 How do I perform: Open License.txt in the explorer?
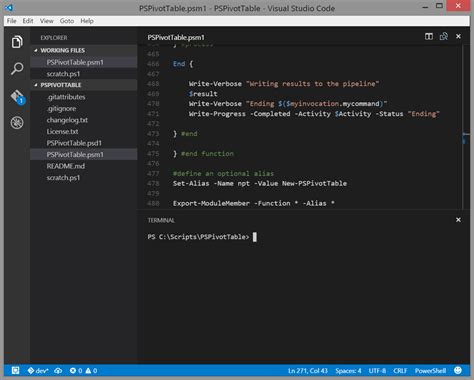coord(84,132)
